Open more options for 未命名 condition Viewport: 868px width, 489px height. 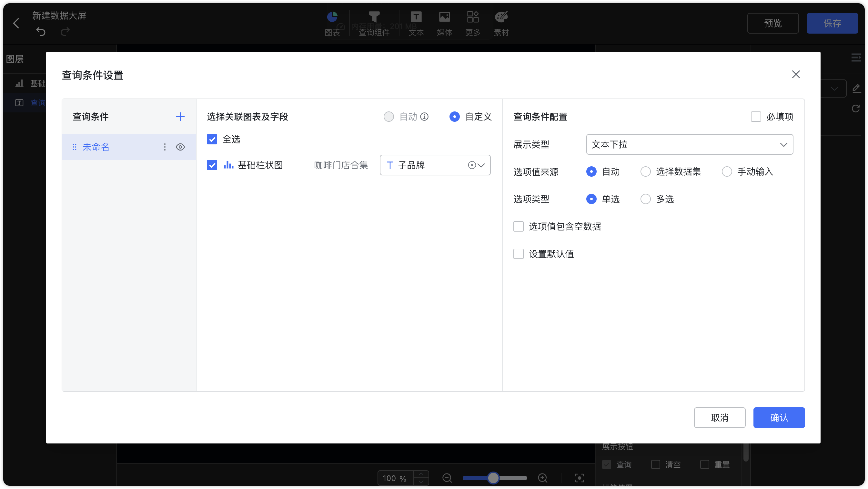[165, 147]
